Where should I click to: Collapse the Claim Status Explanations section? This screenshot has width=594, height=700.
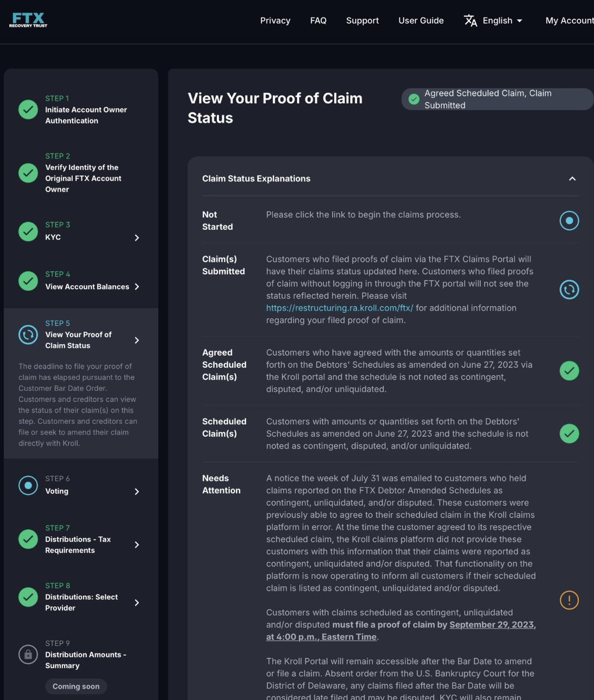(572, 178)
